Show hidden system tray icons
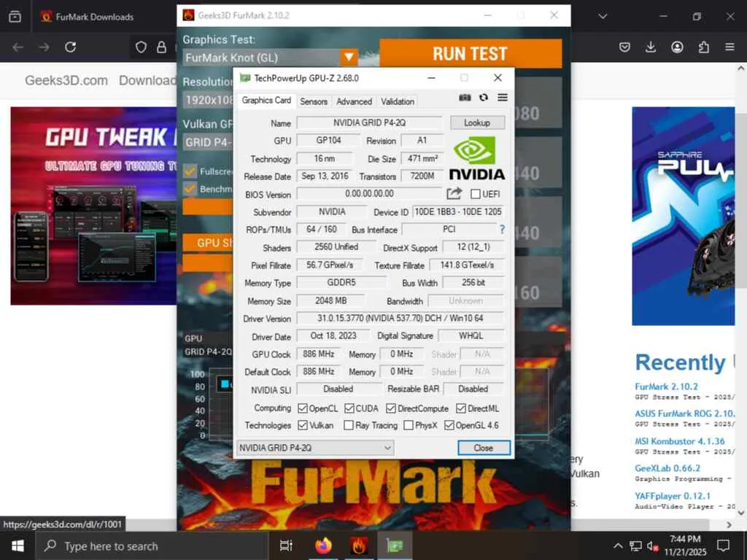Viewport: 747px width, 560px height. (x=617, y=545)
